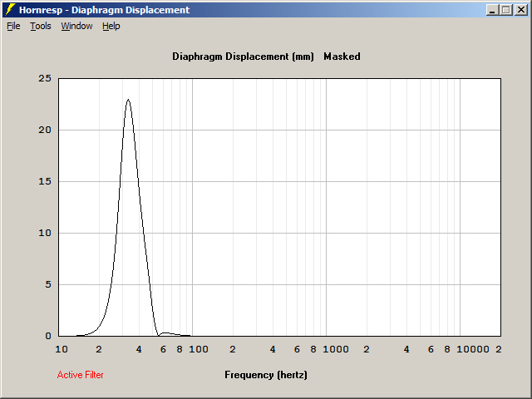Viewport: 532px width, 399px height.
Task: Open the Window menu
Action: [x=76, y=26]
